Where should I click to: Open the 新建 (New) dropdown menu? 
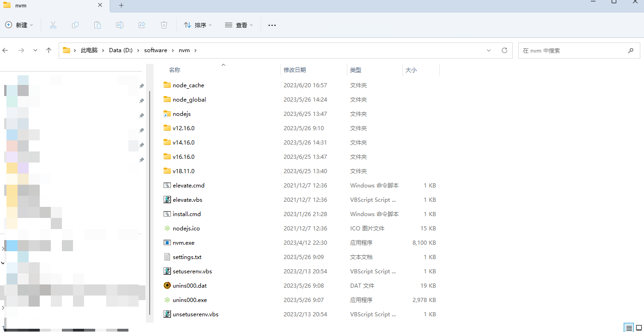coord(19,25)
